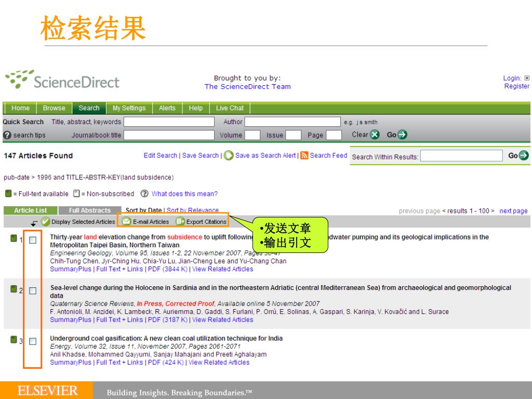
Task: Click the Go arrow beside Search Within Results
Action: click(524, 155)
